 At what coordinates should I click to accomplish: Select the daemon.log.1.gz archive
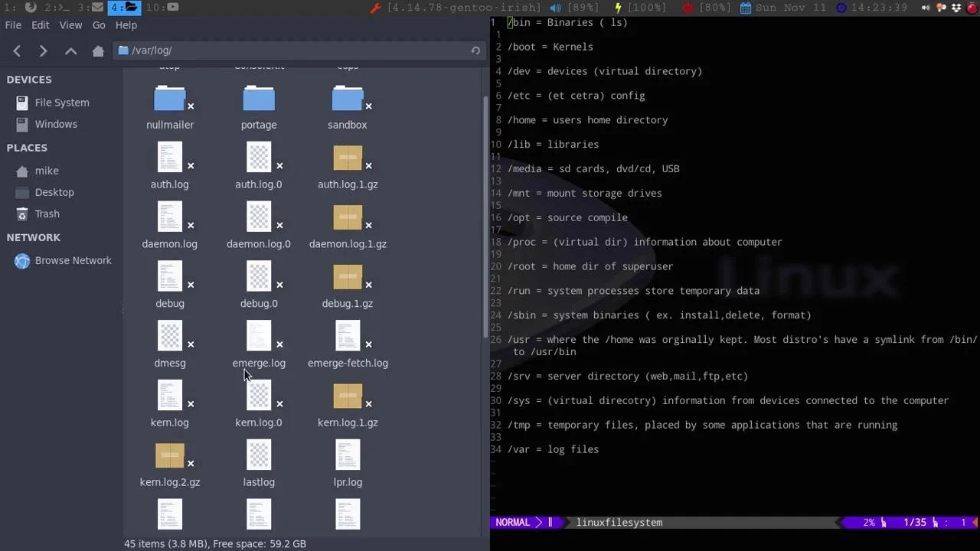point(348,226)
